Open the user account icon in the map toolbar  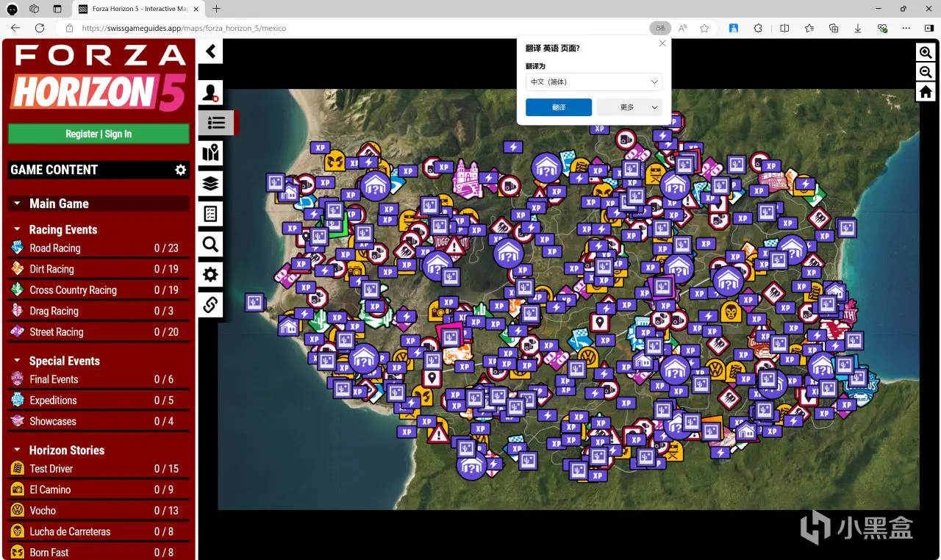coord(211,93)
